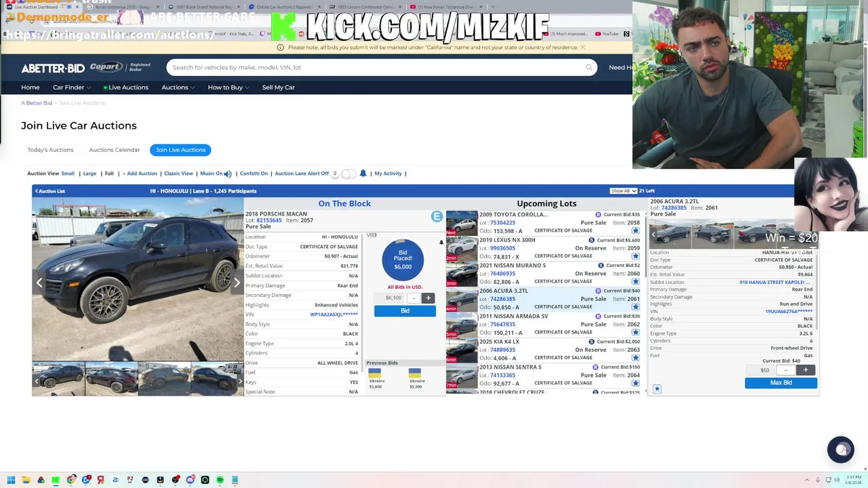This screenshot has width=868, height=488.
Task: Open My Activity link
Action: pos(388,174)
